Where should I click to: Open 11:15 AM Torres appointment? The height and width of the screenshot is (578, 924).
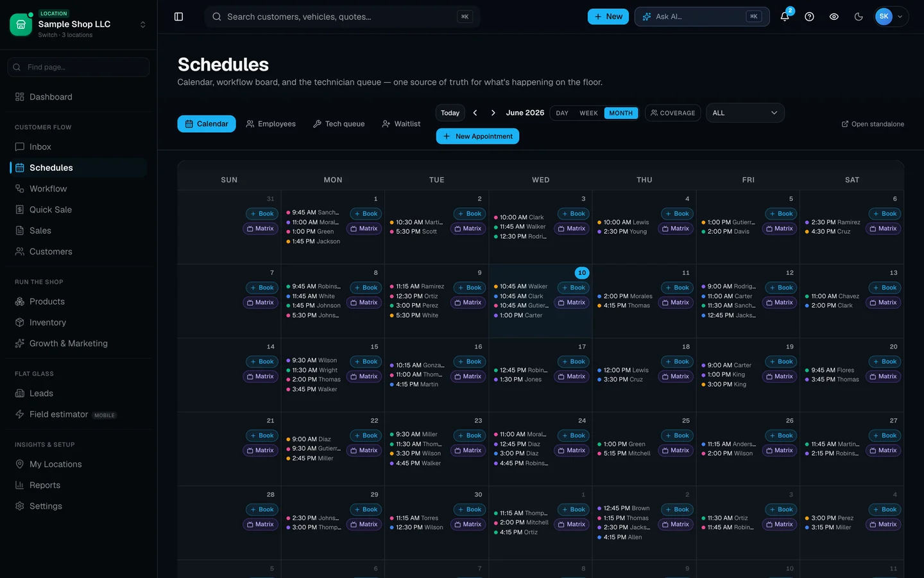tap(414, 518)
